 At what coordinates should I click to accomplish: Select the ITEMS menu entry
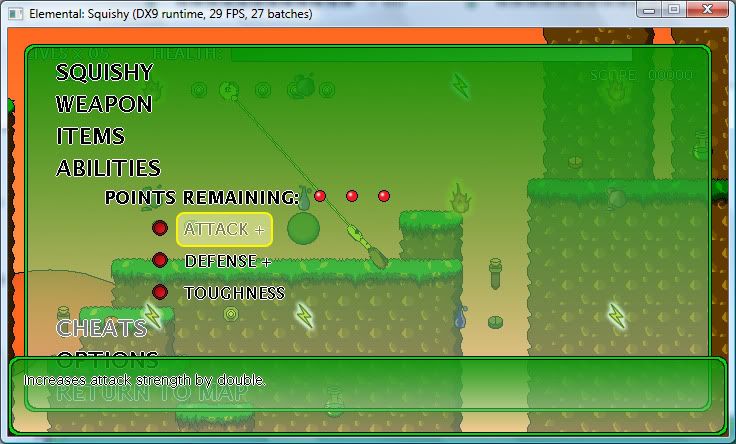point(90,136)
